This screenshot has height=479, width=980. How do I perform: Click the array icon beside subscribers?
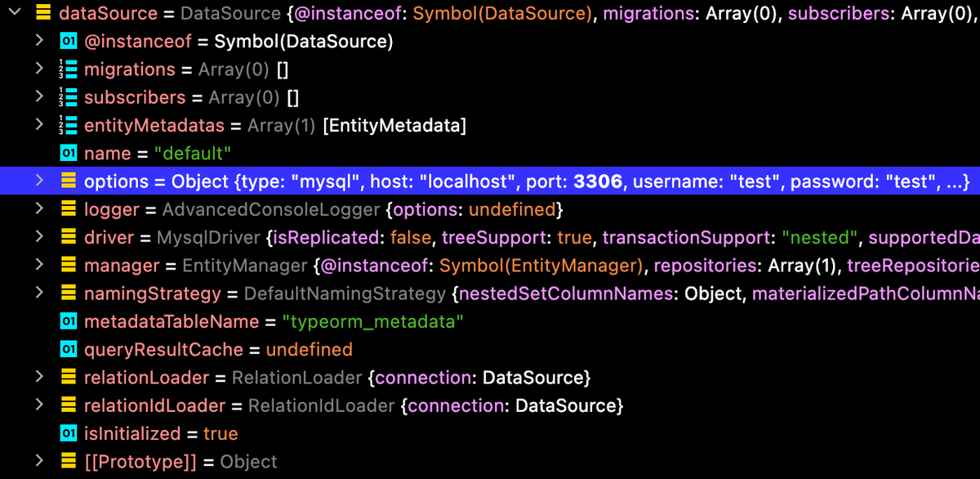[x=69, y=96]
